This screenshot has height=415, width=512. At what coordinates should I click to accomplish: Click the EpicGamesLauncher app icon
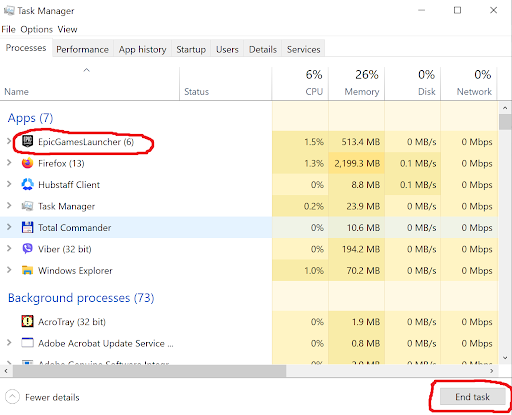(27, 142)
